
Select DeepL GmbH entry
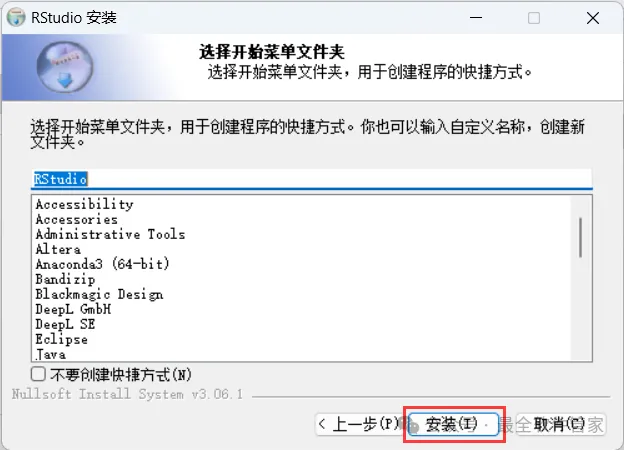coord(73,309)
